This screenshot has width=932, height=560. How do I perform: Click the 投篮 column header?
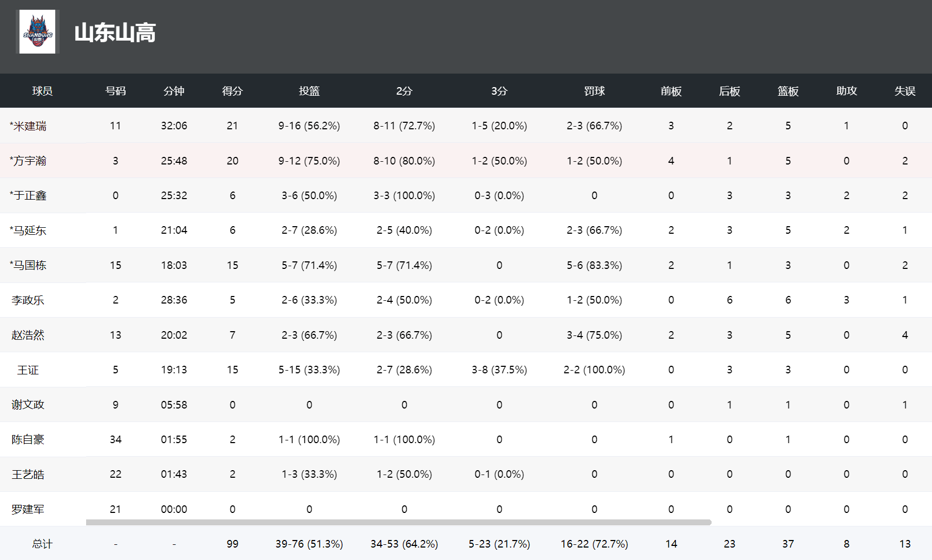[x=309, y=91]
